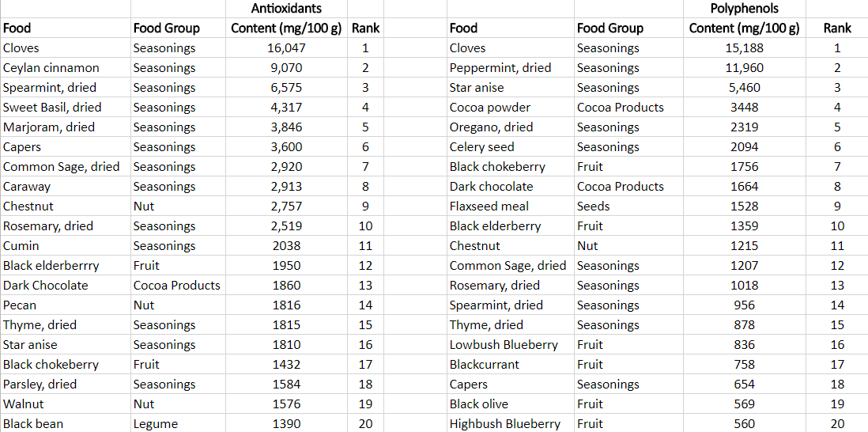Select the Highbush Blueberry cell
The width and height of the screenshot is (868, 432).
[511, 424]
